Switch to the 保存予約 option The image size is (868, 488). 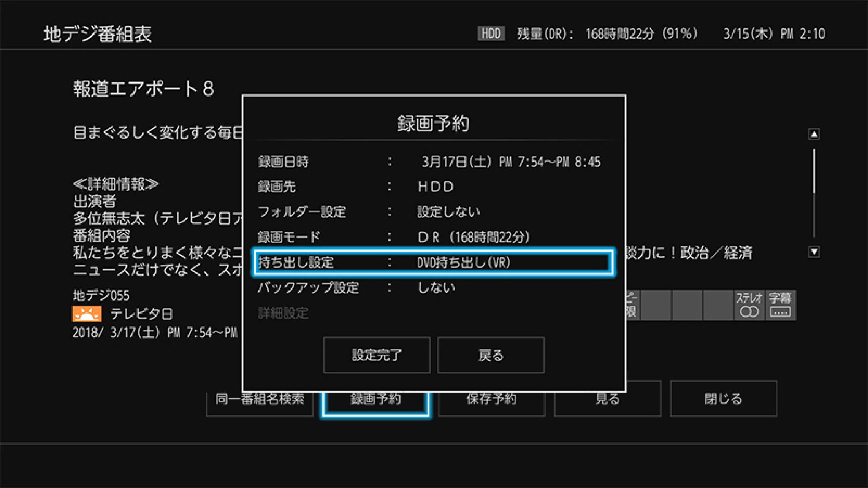point(491,399)
